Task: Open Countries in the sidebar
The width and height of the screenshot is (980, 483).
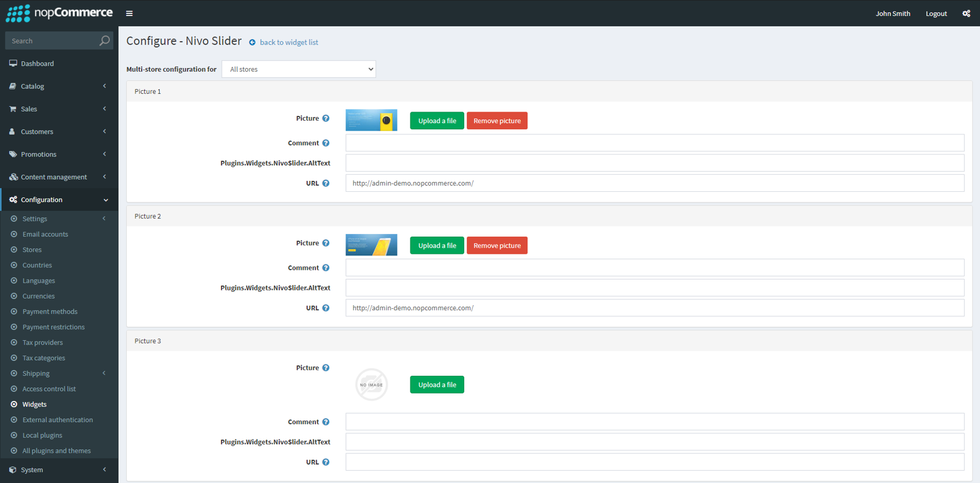Action: pos(37,265)
